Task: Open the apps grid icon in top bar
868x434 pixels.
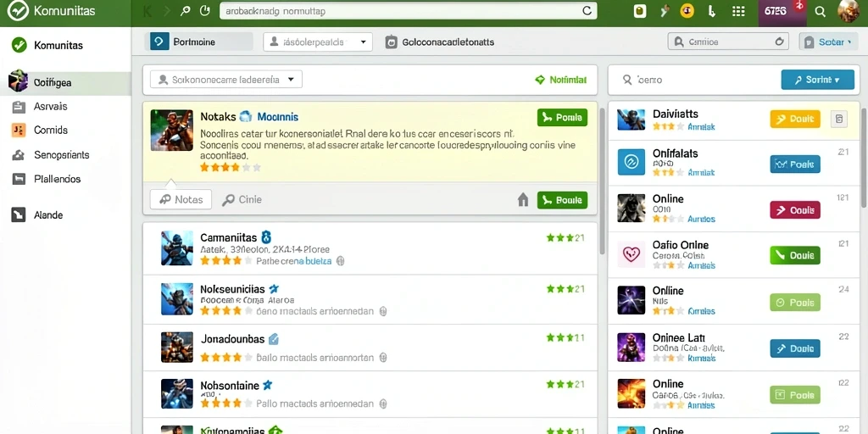Action: click(x=738, y=12)
